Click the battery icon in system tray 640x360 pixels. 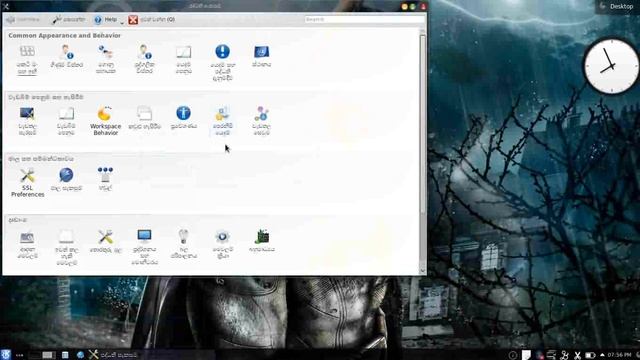pos(590,355)
